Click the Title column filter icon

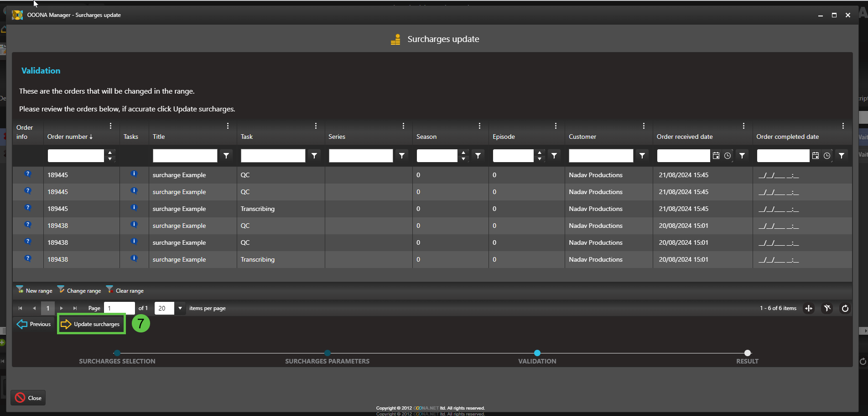pos(226,156)
